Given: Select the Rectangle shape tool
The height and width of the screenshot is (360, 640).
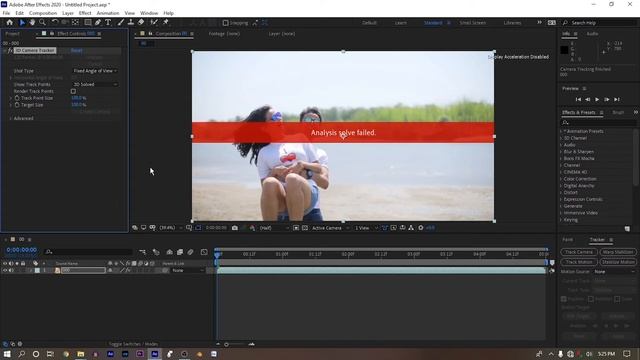Looking at the screenshot, I should [x=88, y=22].
